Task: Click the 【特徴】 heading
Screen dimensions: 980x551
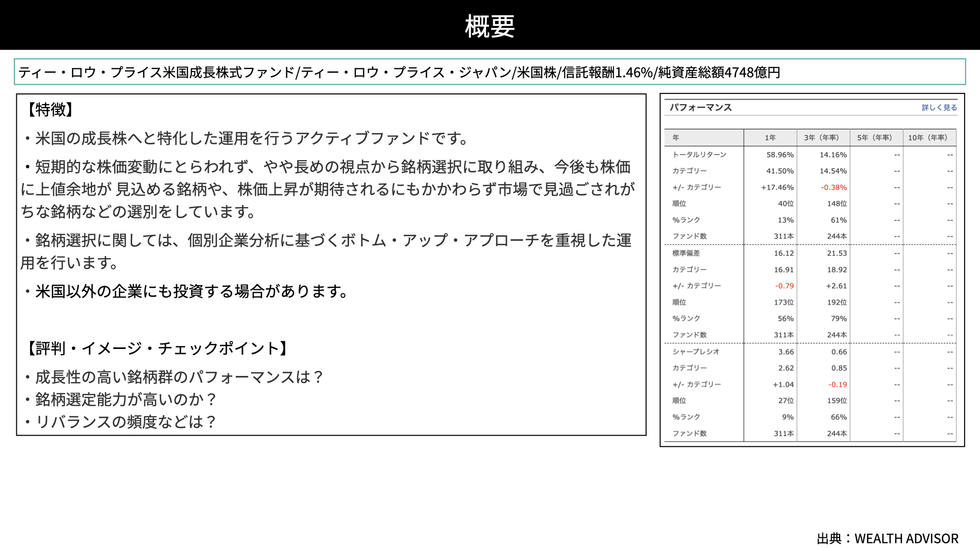Action: click(50, 109)
